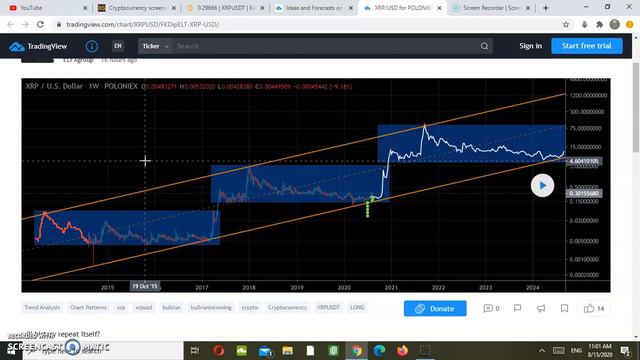Open the Trend Analysis tag
The image size is (640, 360).
pos(42,307)
